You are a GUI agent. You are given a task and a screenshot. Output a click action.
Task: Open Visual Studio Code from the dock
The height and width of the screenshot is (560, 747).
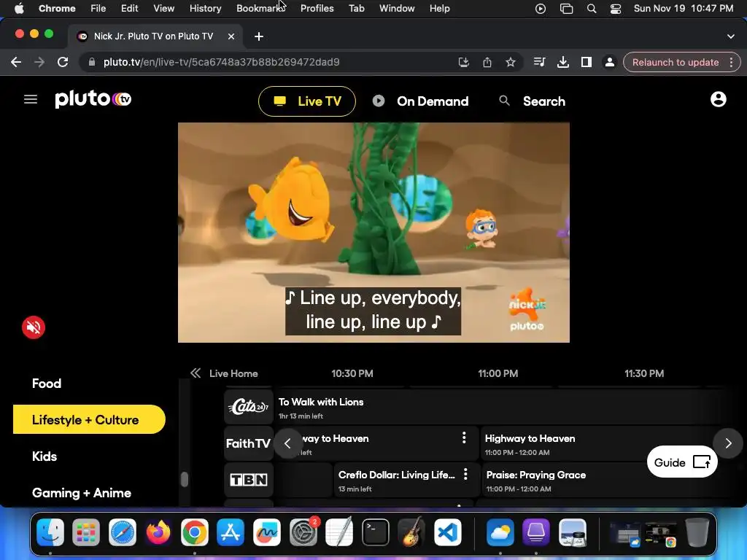[x=447, y=532]
